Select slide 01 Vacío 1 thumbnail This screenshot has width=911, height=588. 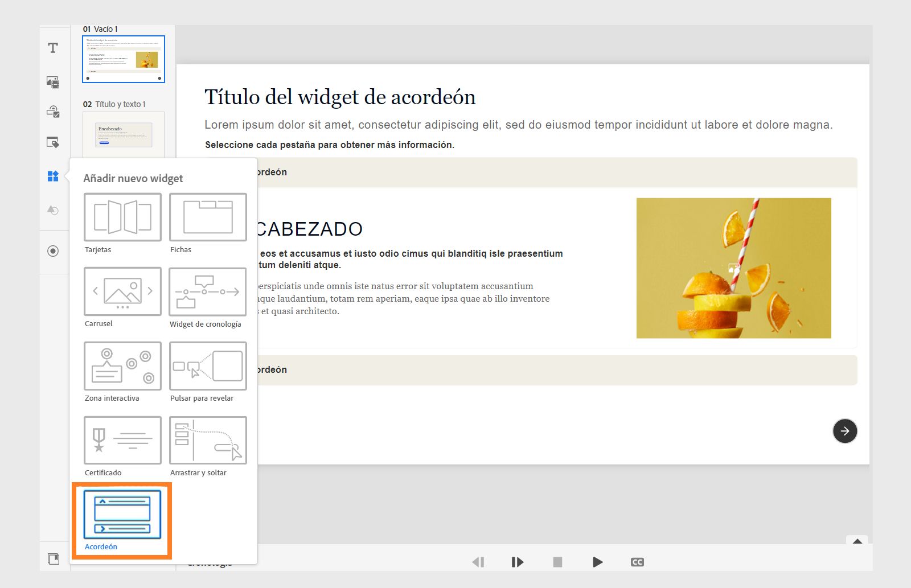(124, 59)
